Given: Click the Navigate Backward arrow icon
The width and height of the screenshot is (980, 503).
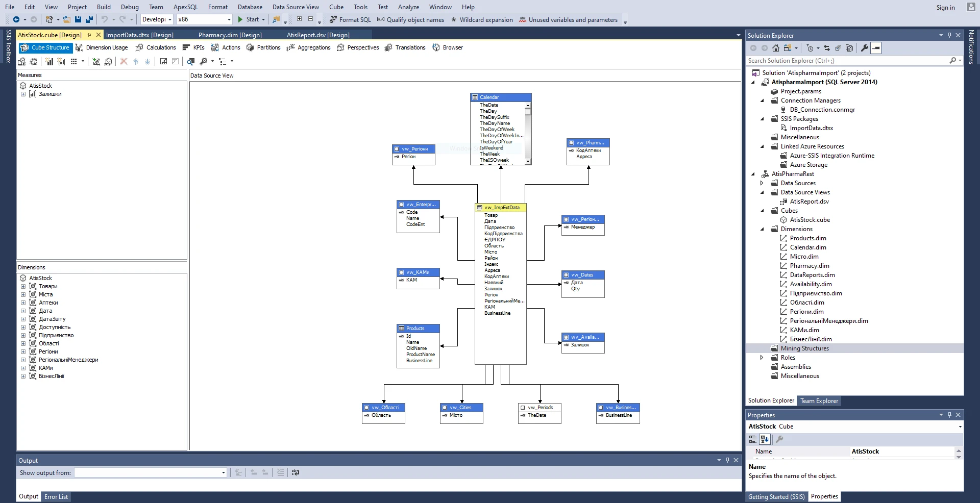Looking at the screenshot, I should coord(16,19).
